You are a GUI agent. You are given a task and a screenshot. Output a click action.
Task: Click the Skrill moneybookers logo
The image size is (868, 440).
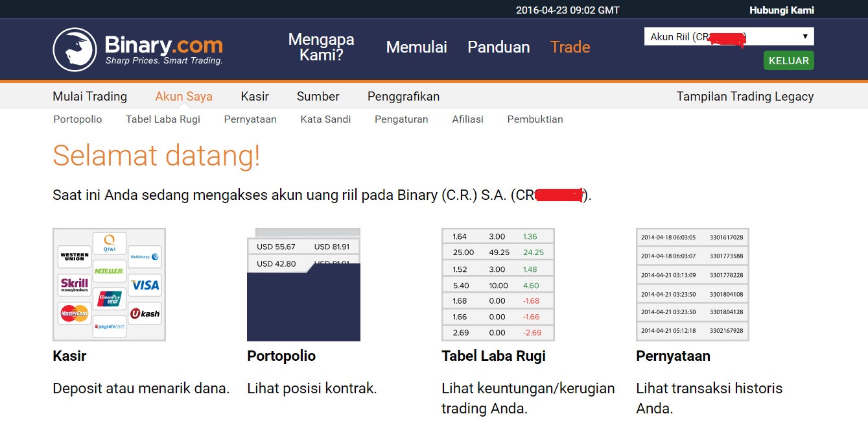[75, 286]
